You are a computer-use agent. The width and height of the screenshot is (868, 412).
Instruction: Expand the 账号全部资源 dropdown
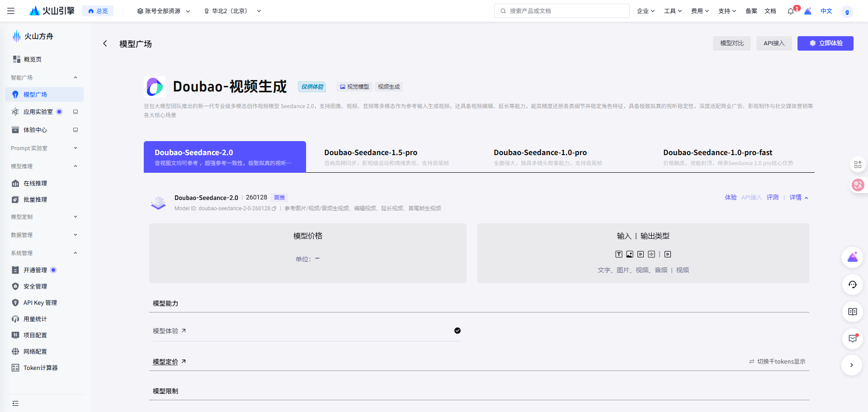pos(164,11)
